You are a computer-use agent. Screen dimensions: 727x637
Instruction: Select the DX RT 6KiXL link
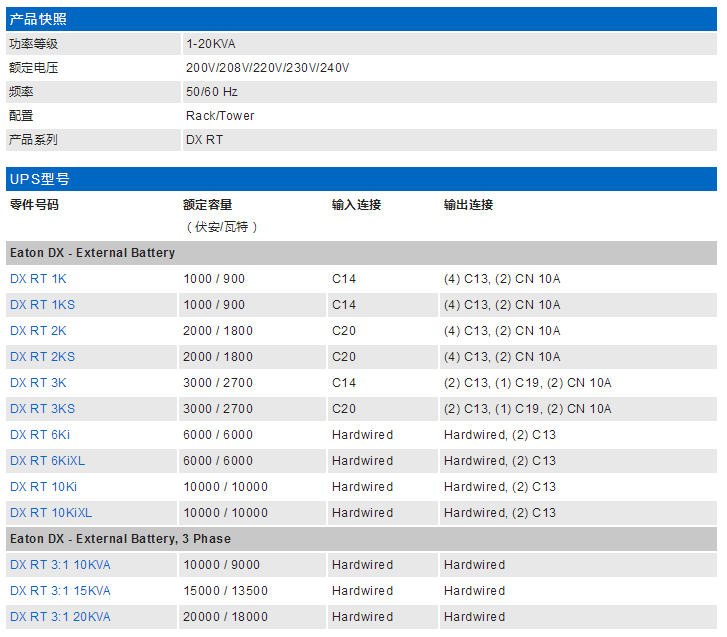(x=47, y=461)
